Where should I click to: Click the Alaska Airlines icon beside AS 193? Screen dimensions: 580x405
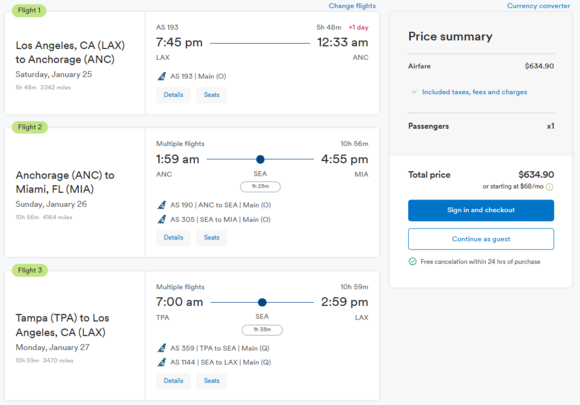[162, 76]
